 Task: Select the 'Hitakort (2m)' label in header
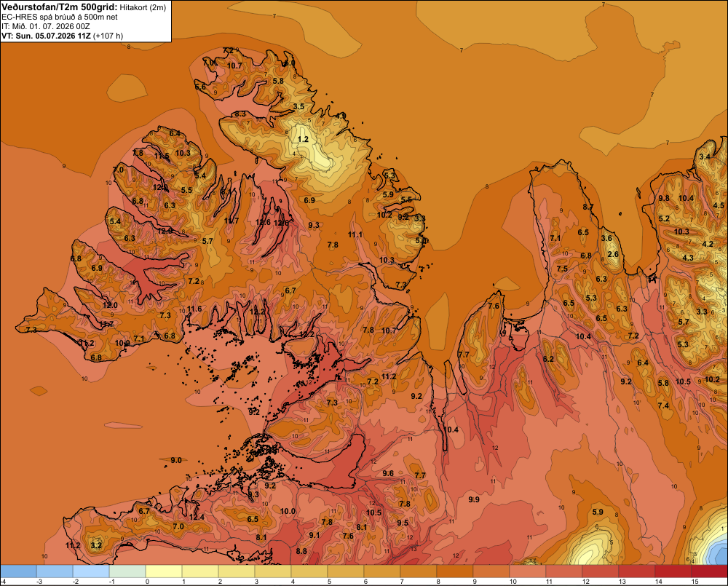(143, 7)
